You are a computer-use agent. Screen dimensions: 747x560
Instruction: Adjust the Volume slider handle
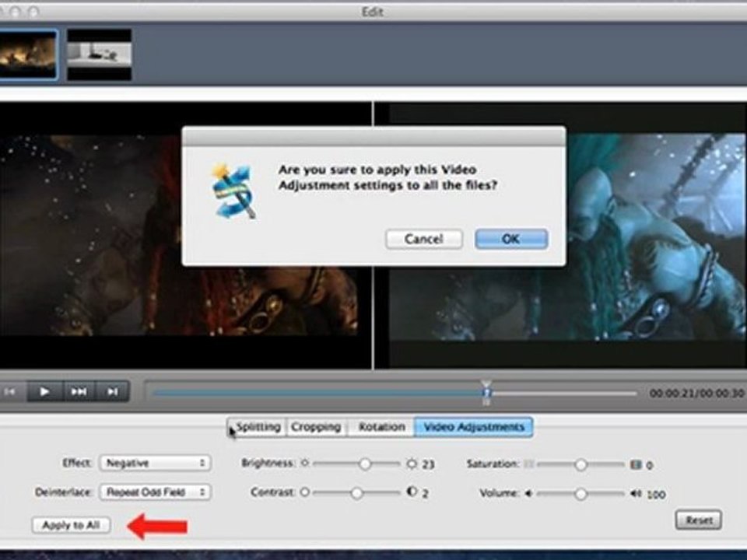580,495
